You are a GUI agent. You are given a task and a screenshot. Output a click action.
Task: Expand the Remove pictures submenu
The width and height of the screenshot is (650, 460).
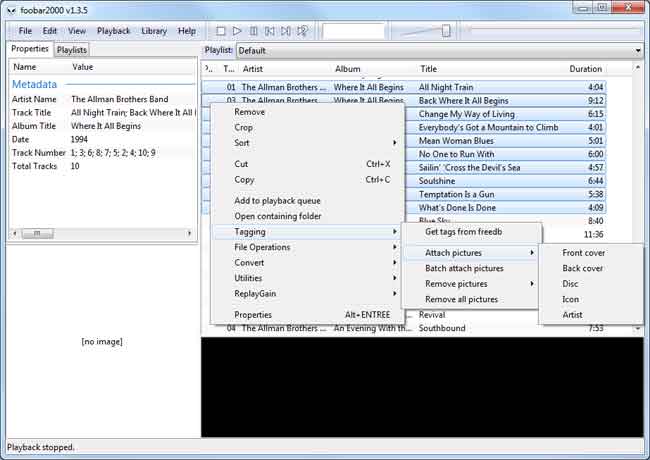[471, 284]
